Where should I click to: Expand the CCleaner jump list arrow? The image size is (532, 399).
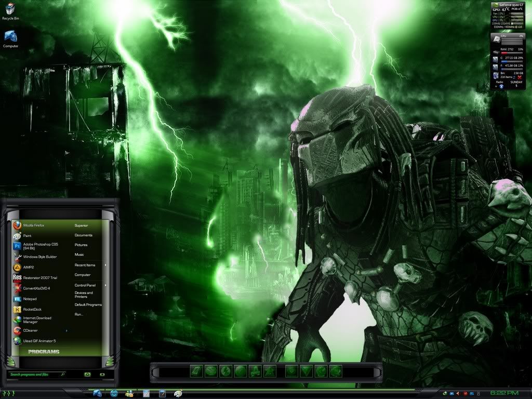coord(66,330)
